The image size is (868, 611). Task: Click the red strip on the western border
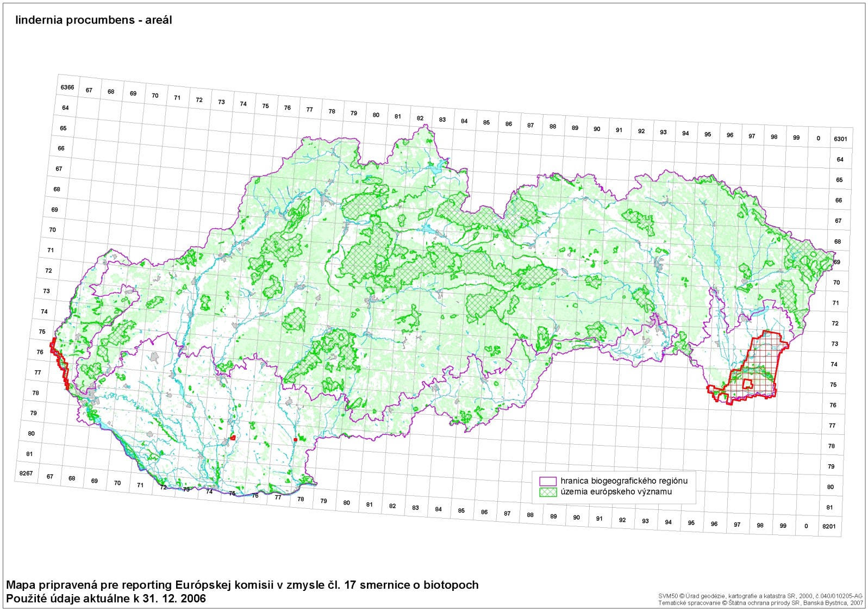[60, 364]
